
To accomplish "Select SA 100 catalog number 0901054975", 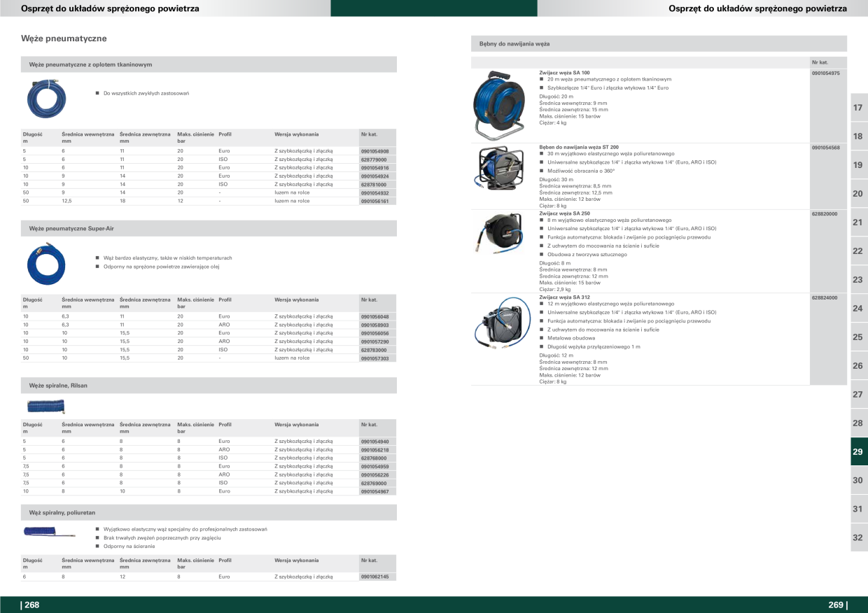I will [826, 73].
